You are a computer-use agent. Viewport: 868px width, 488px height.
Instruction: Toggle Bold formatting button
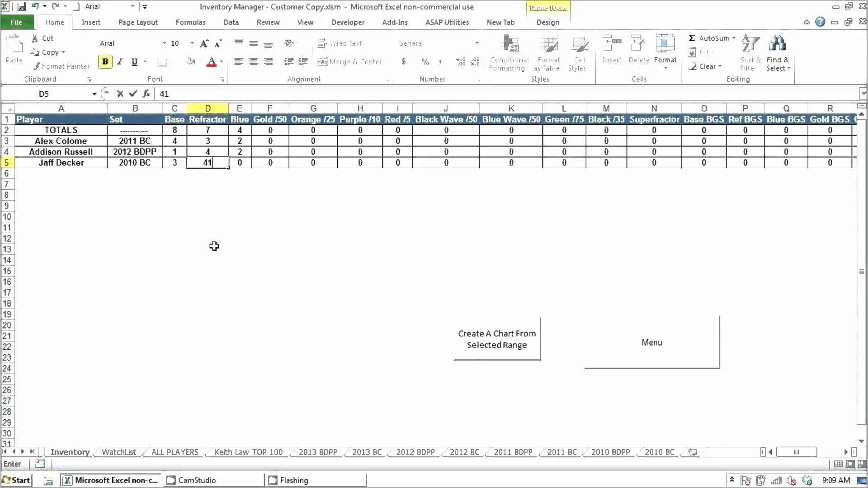[105, 62]
